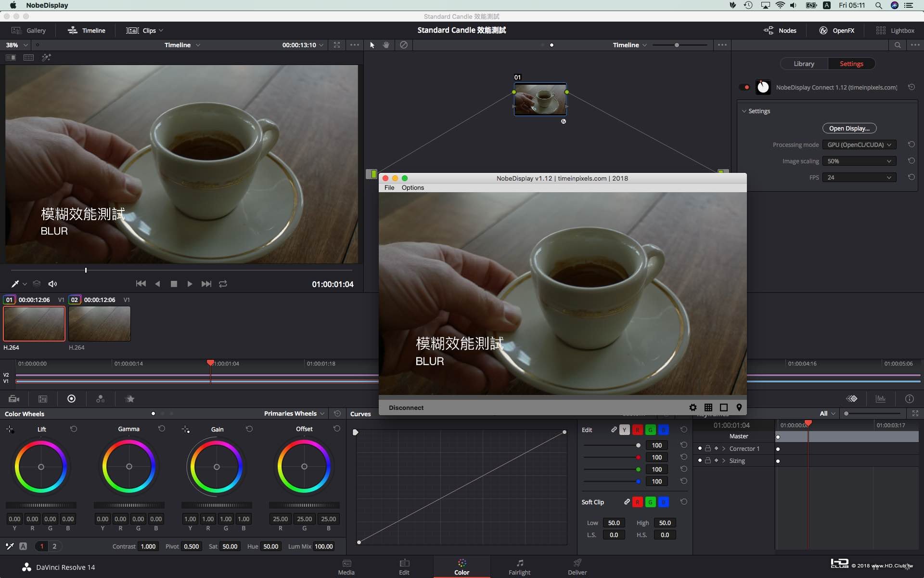
Task: Open the Image scaling 50% dropdown
Action: (x=859, y=161)
